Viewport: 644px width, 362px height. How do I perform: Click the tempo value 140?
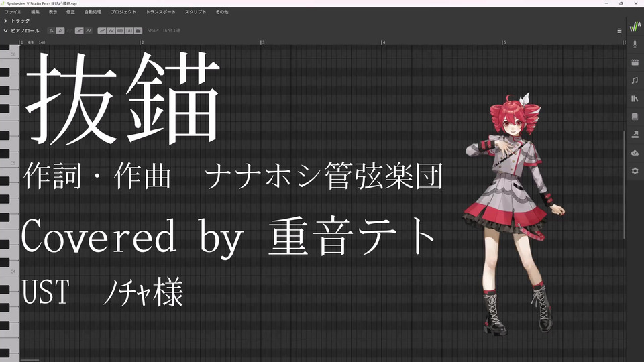(42, 42)
